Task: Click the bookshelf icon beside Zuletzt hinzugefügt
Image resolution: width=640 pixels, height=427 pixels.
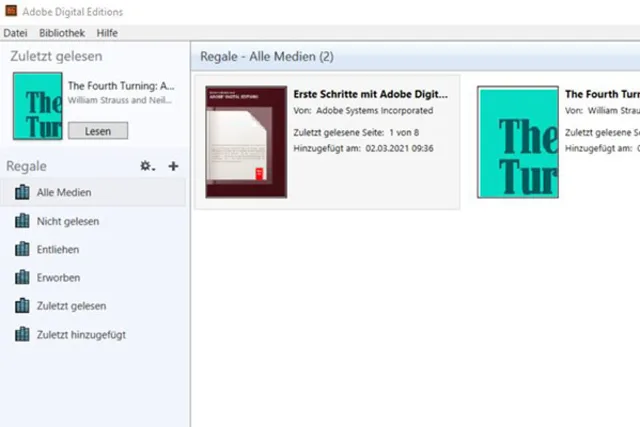Action: pyautogui.click(x=22, y=334)
